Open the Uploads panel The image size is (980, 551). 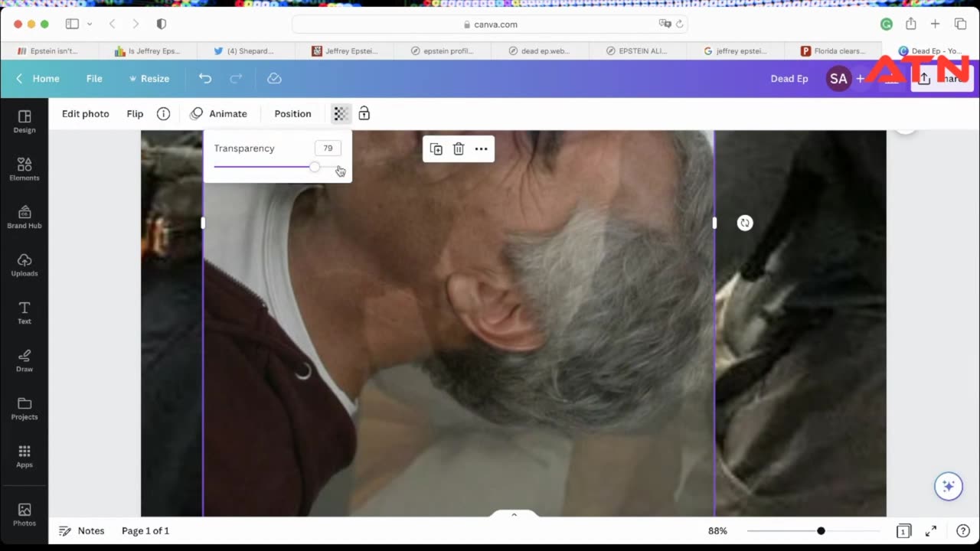(x=24, y=265)
